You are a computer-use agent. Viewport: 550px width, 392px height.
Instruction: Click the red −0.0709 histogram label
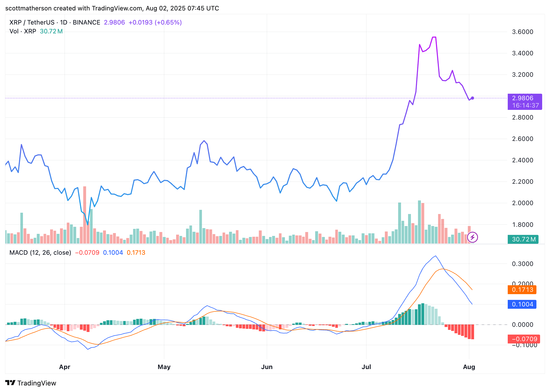[523, 339]
